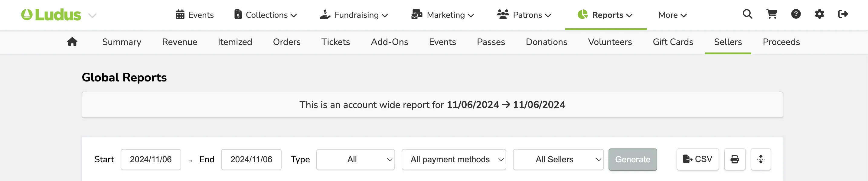Open the All payment methods dropdown
This screenshot has width=868, height=181.
454,160
